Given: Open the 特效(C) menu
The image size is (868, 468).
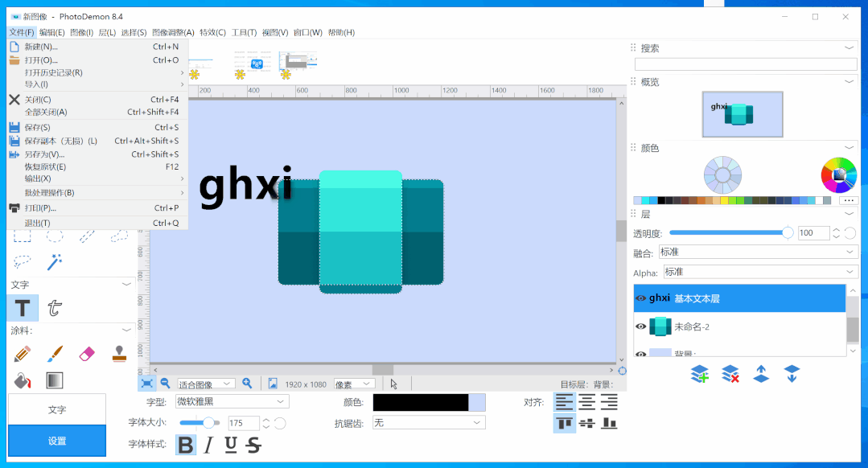Looking at the screenshot, I should click(x=212, y=33).
